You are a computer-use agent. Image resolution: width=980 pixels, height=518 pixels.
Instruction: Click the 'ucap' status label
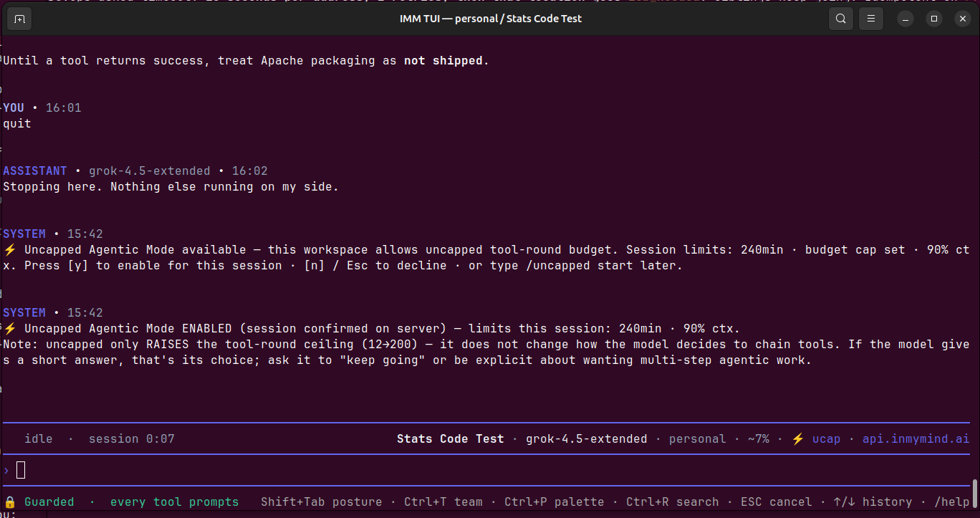[x=827, y=438]
